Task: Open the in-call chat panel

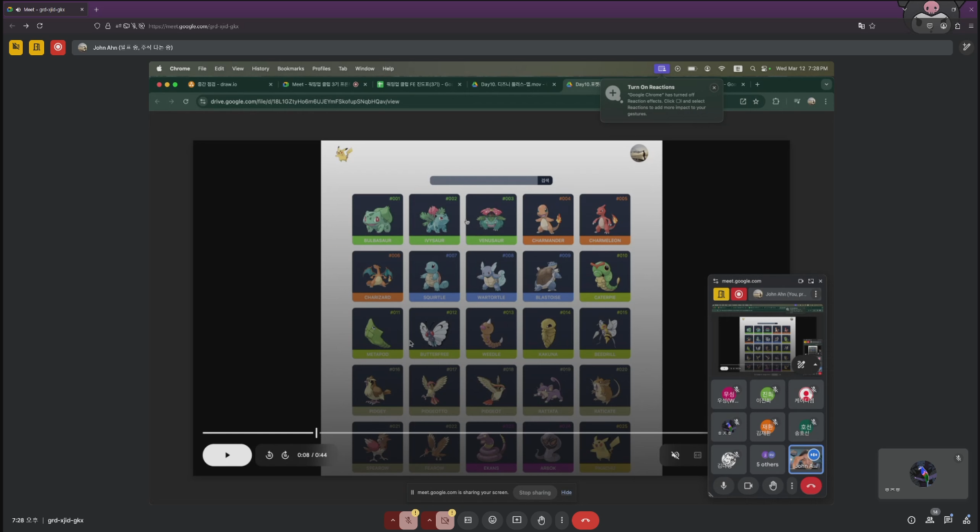Action: tap(948, 520)
